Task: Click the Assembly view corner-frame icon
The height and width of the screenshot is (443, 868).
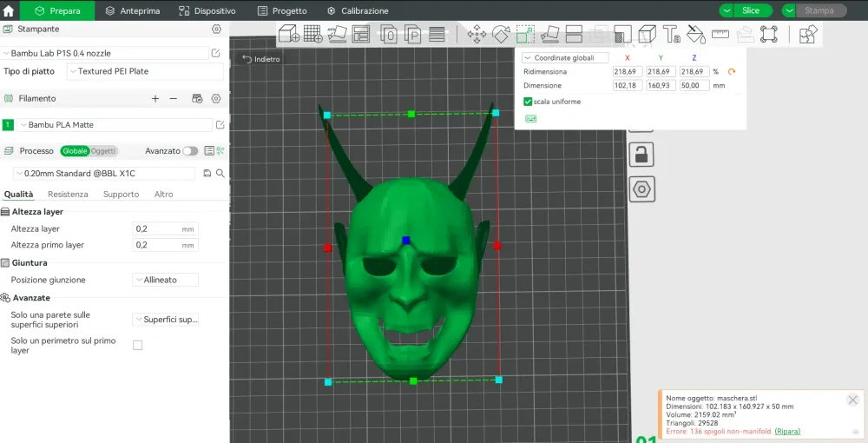Action: (769, 35)
